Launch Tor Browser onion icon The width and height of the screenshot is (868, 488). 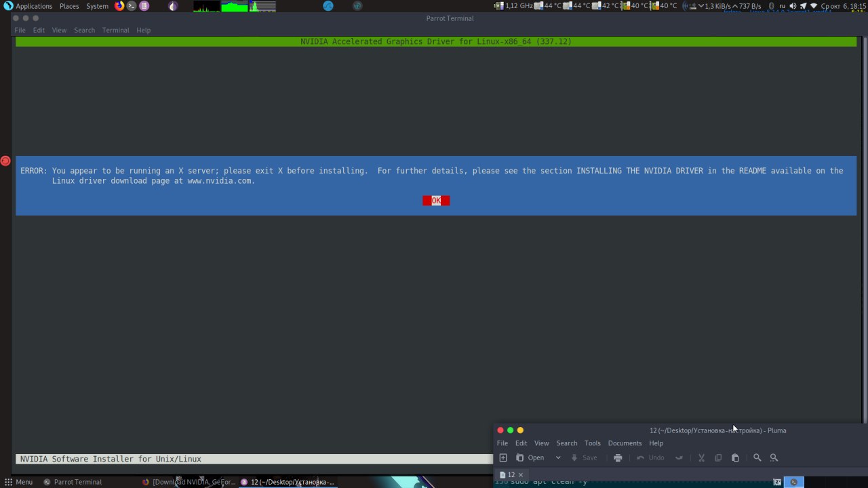coord(173,6)
